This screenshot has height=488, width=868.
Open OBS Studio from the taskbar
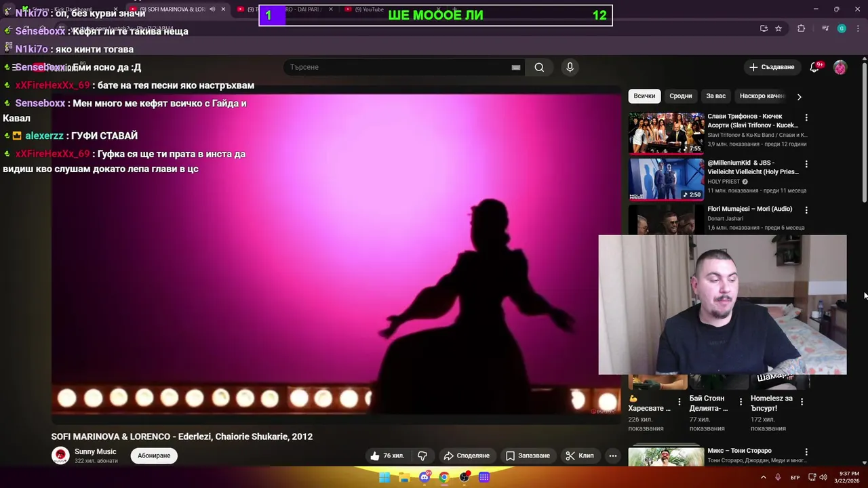(x=464, y=477)
